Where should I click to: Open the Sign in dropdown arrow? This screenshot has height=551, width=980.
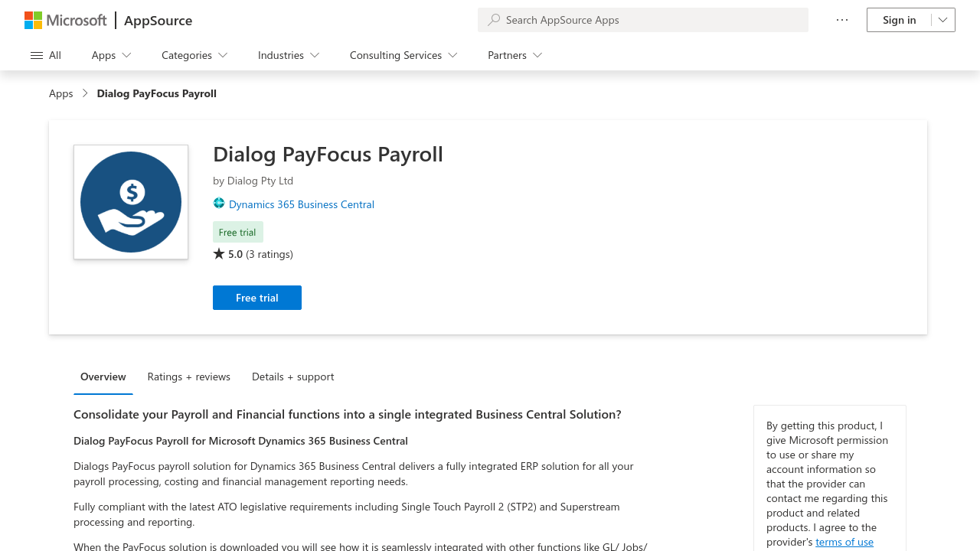click(943, 20)
